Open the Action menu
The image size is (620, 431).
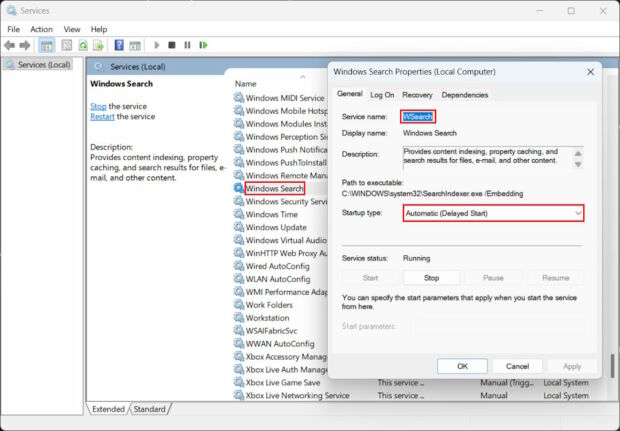pos(42,29)
